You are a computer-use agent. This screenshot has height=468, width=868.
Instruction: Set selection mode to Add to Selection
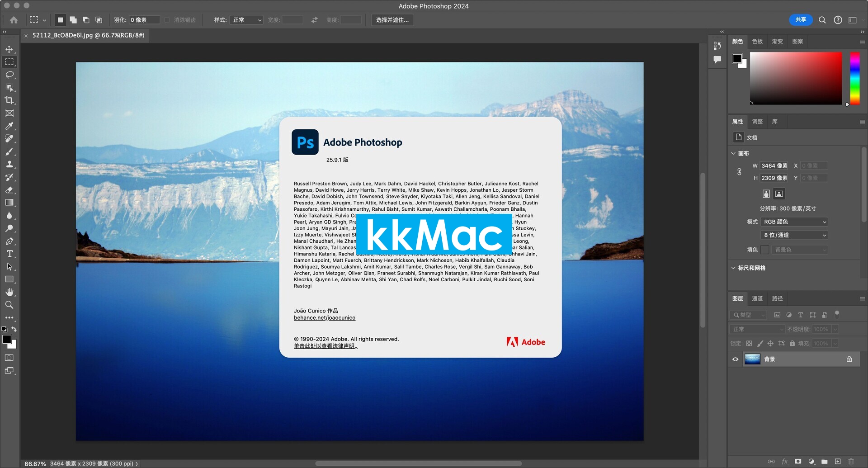[73, 20]
